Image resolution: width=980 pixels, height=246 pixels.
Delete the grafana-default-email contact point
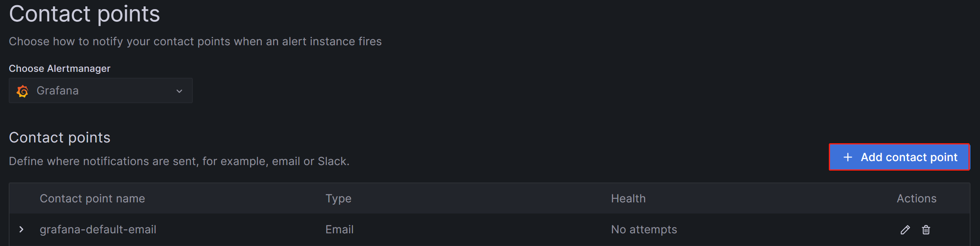coord(926,230)
